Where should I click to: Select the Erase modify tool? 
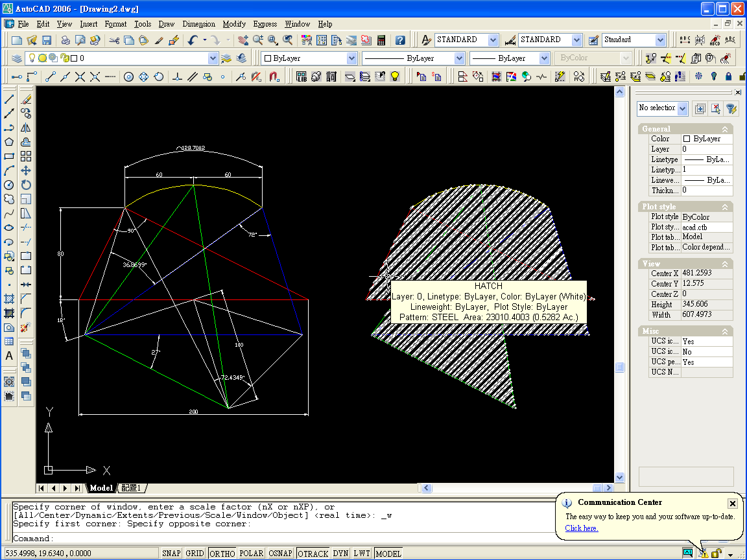click(x=26, y=99)
